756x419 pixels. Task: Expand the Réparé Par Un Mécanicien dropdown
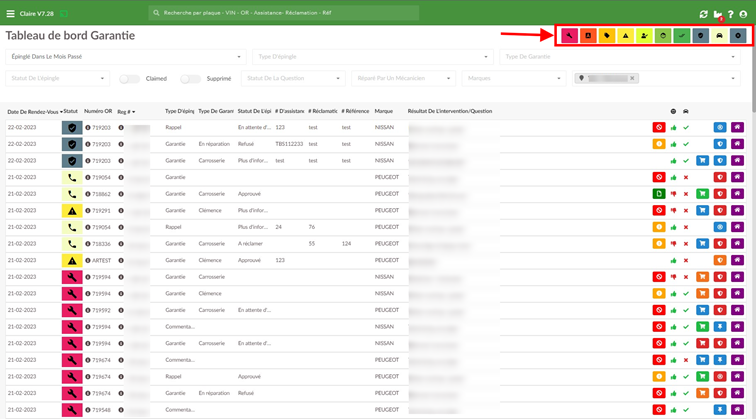pyautogui.click(x=404, y=78)
